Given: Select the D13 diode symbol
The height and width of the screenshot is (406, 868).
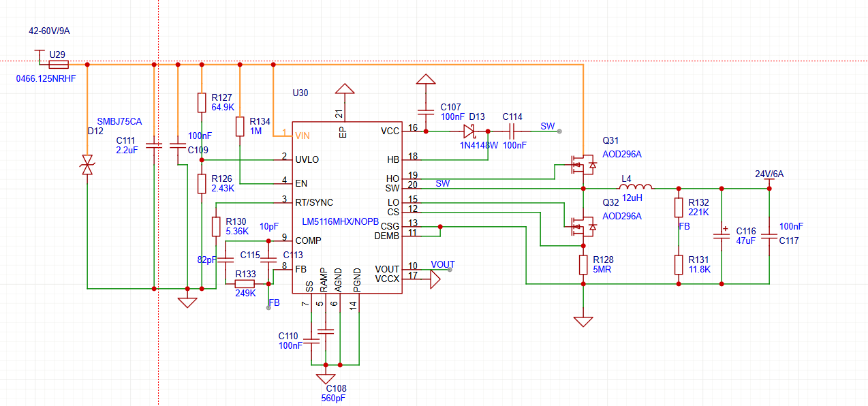Looking at the screenshot, I should [x=470, y=131].
